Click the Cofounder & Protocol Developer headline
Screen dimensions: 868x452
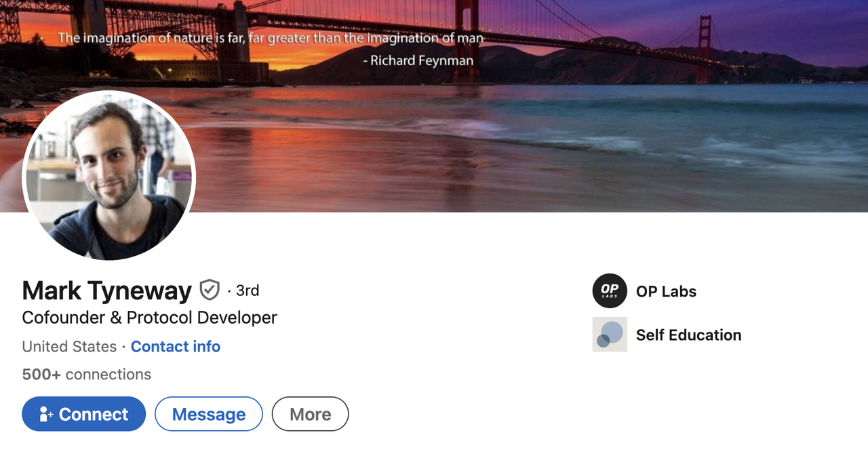pos(149,317)
